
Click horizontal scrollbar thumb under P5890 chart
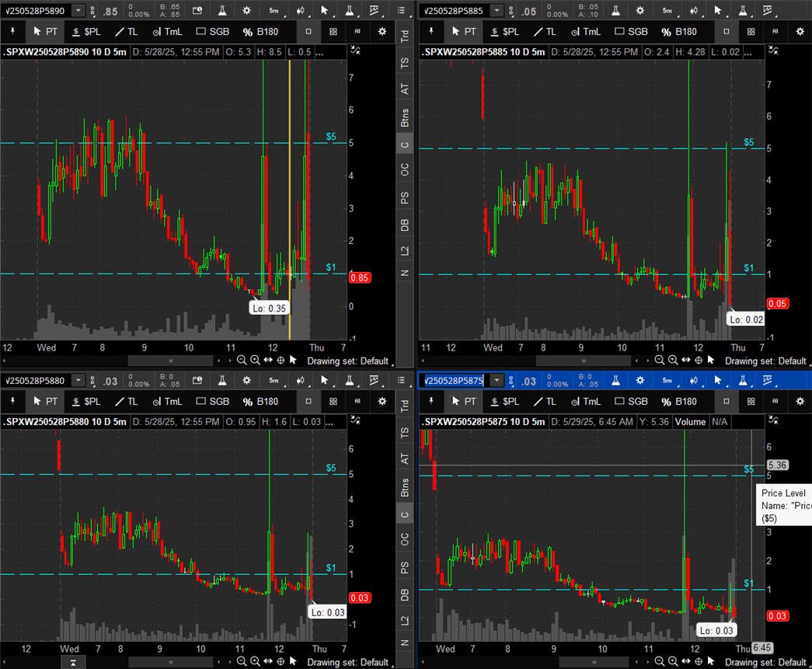(170, 361)
